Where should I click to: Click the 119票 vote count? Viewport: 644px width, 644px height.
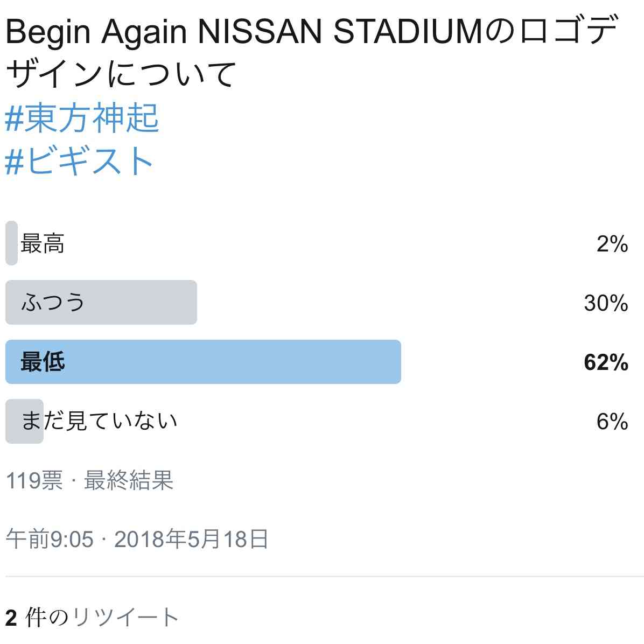click(x=34, y=480)
